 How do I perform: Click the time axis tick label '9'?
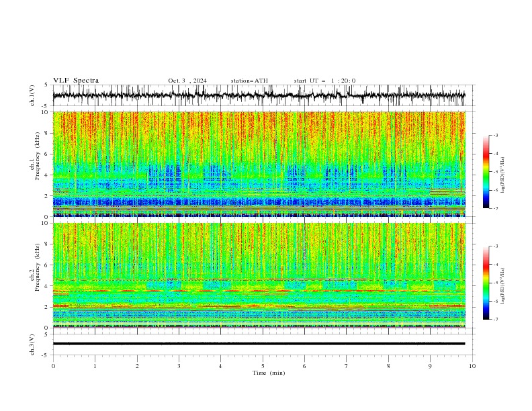430,366
